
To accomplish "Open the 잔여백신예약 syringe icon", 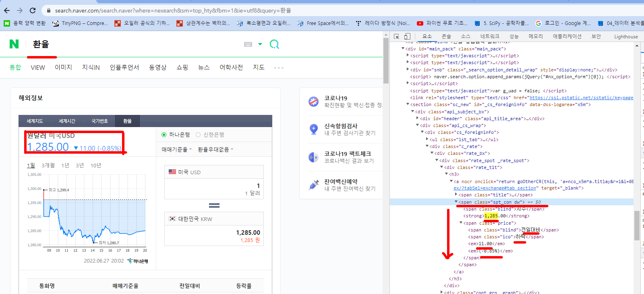I will pyautogui.click(x=313, y=185).
